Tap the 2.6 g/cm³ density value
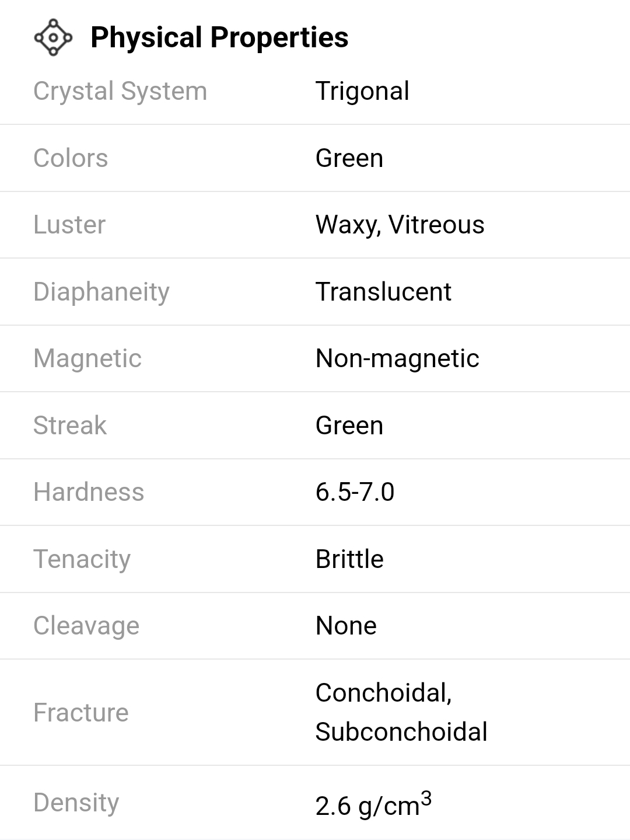 tap(373, 804)
